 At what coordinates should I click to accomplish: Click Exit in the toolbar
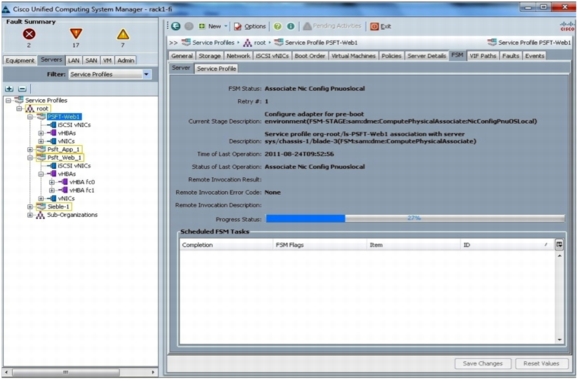[x=380, y=27]
